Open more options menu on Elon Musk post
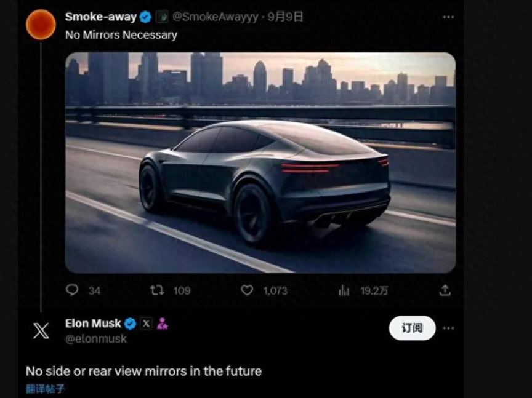 point(448,328)
